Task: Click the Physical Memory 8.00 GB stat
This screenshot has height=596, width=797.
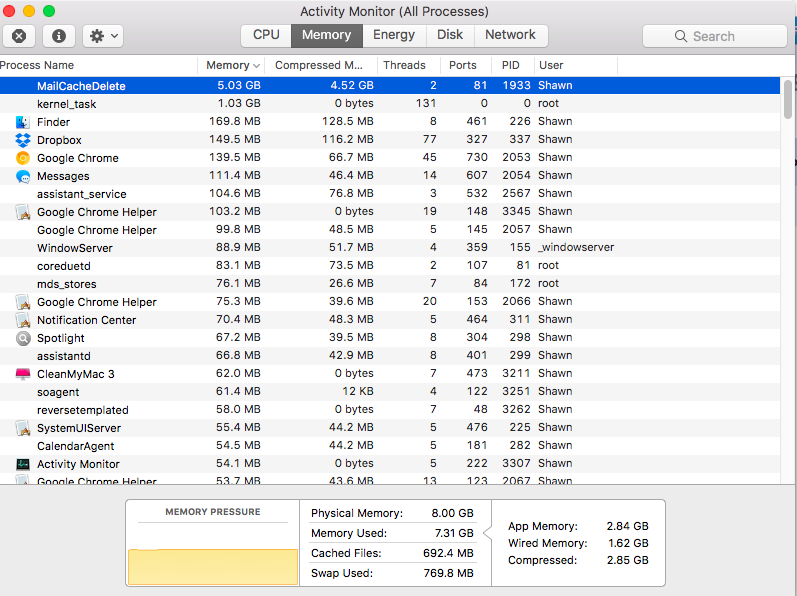Action: click(x=392, y=513)
